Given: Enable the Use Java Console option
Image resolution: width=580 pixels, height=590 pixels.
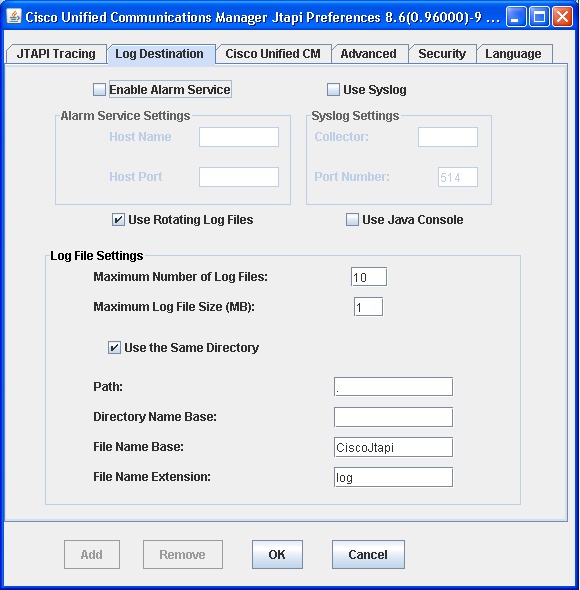Looking at the screenshot, I should (352, 219).
